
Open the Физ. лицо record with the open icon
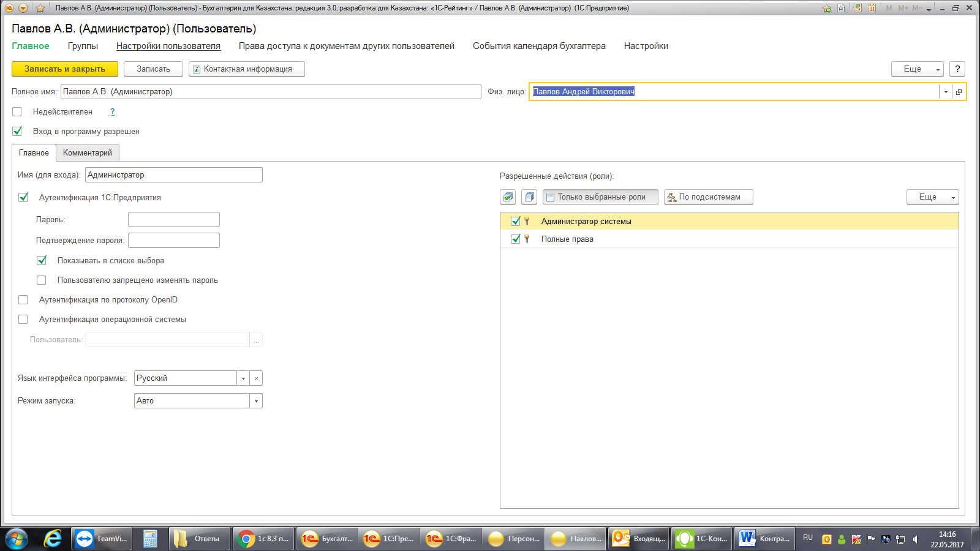point(959,92)
